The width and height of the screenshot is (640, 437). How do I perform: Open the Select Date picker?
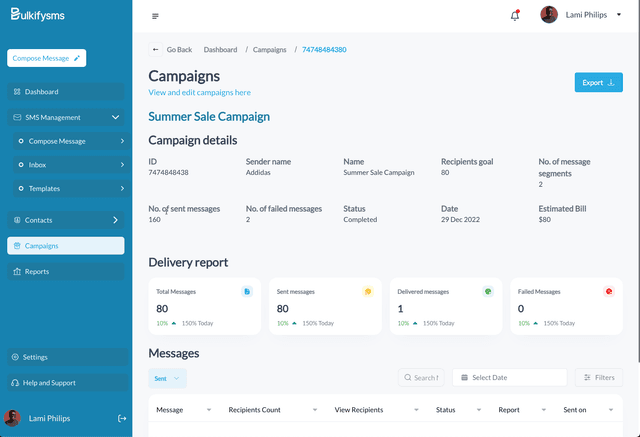[x=510, y=377]
